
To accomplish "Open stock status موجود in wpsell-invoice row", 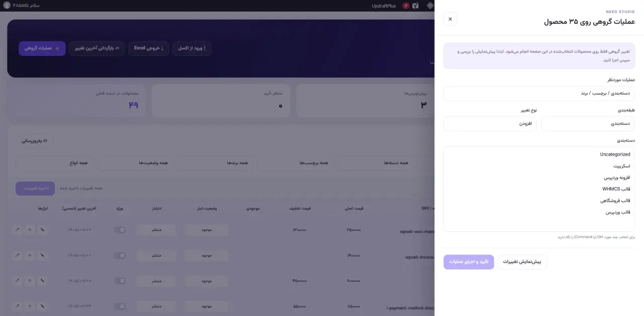I will pyautogui.click(x=206, y=256).
